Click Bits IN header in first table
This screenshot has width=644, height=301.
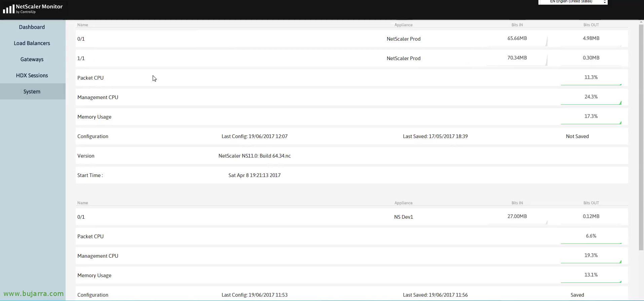(x=517, y=25)
